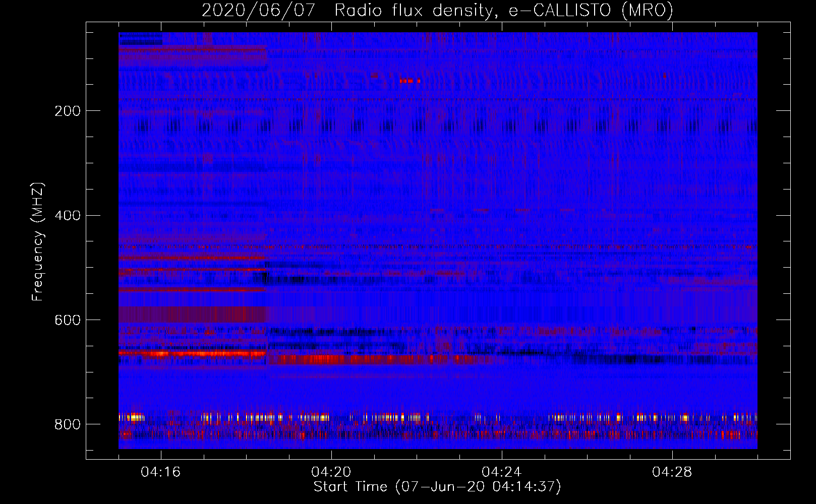Image resolution: width=816 pixels, height=504 pixels.
Task: Click the plot title '2020/06/07 Radio flux density'
Action: coord(437,10)
